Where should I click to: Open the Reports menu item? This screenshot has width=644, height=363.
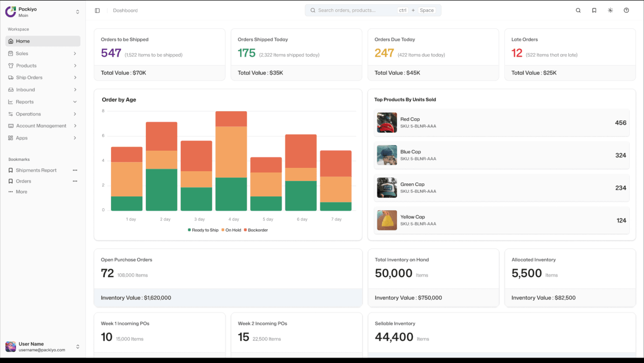point(43,102)
